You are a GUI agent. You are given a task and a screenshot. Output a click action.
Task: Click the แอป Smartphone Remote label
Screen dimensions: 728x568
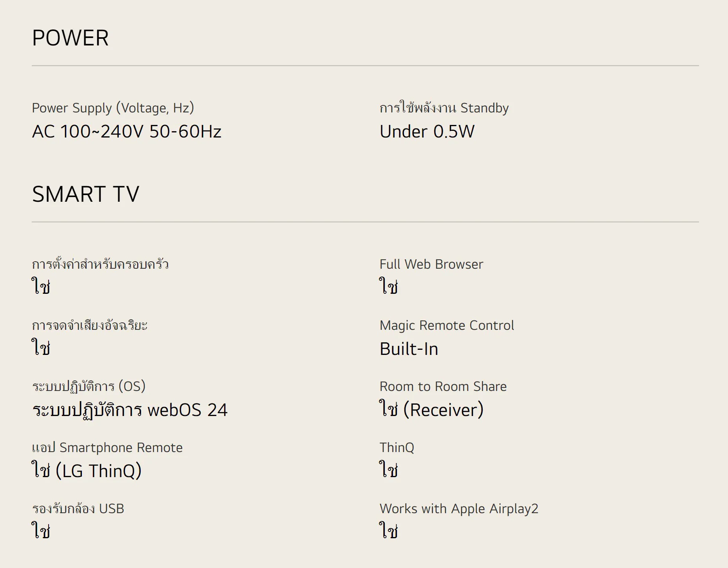107,447
